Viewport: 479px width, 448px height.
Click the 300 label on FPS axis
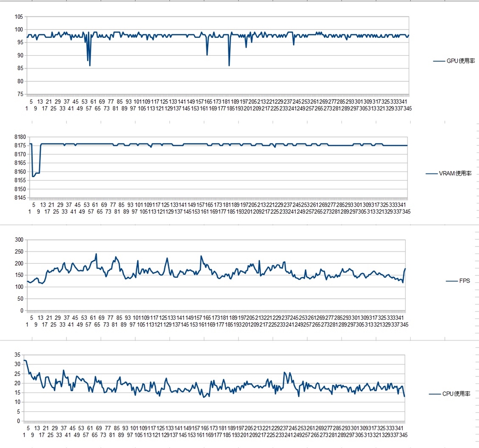point(19,240)
